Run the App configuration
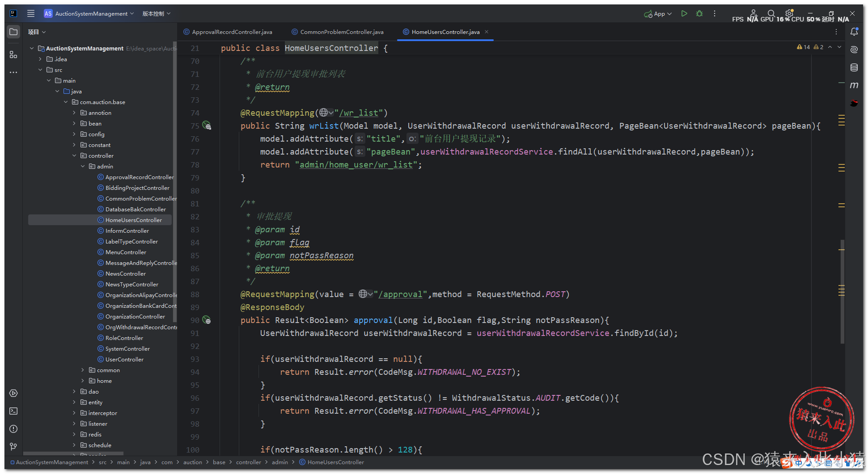Image resolution: width=868 pixels, height=474 pixels. pos(684,13)
